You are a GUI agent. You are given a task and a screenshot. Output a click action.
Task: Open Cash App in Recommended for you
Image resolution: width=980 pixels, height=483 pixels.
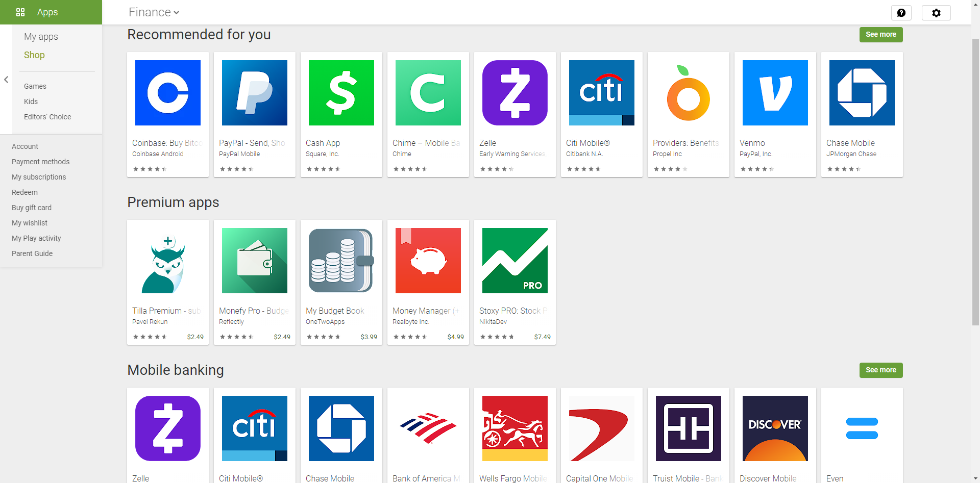341,92
